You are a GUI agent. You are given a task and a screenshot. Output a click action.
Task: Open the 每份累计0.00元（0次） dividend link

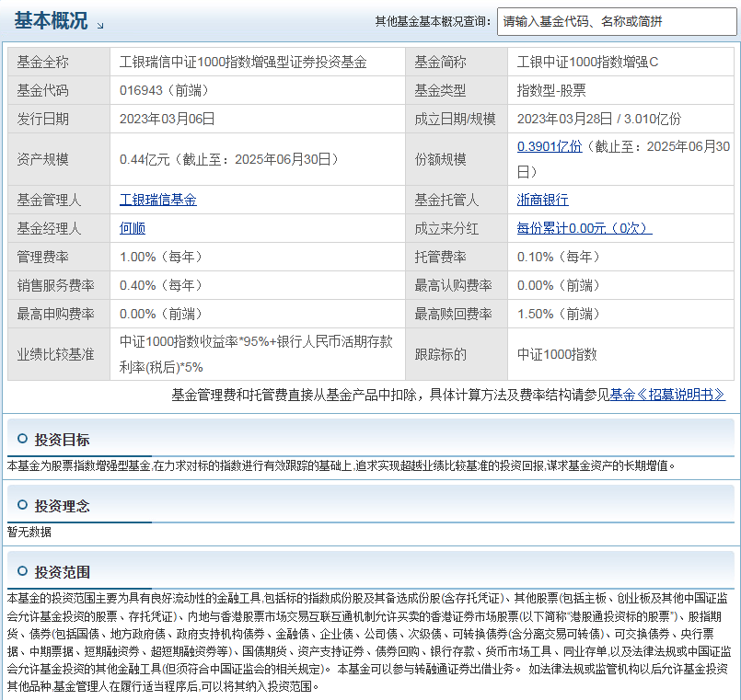(x=585, y=228)
